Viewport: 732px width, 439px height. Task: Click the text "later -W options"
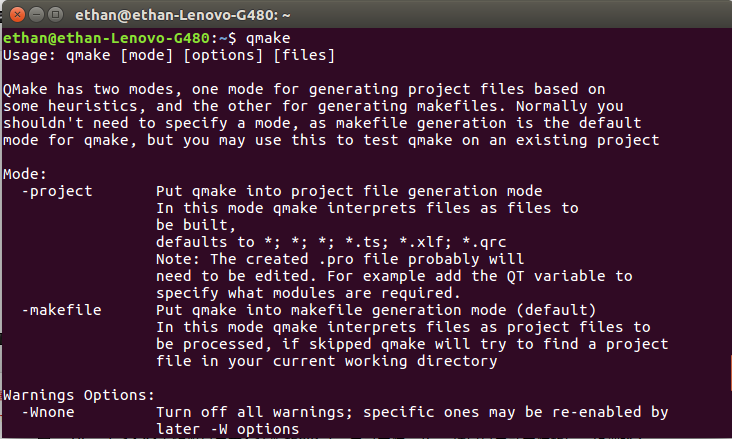click(227, 428)
